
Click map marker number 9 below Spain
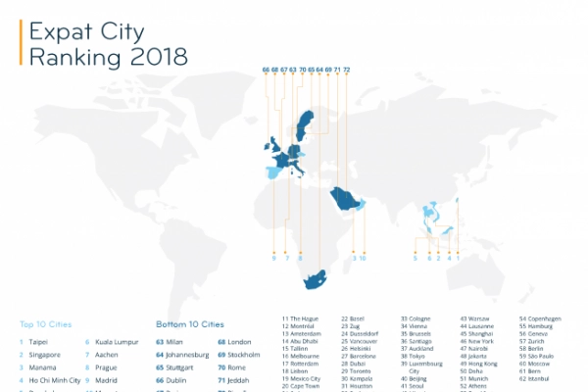[x=273, y=258]
